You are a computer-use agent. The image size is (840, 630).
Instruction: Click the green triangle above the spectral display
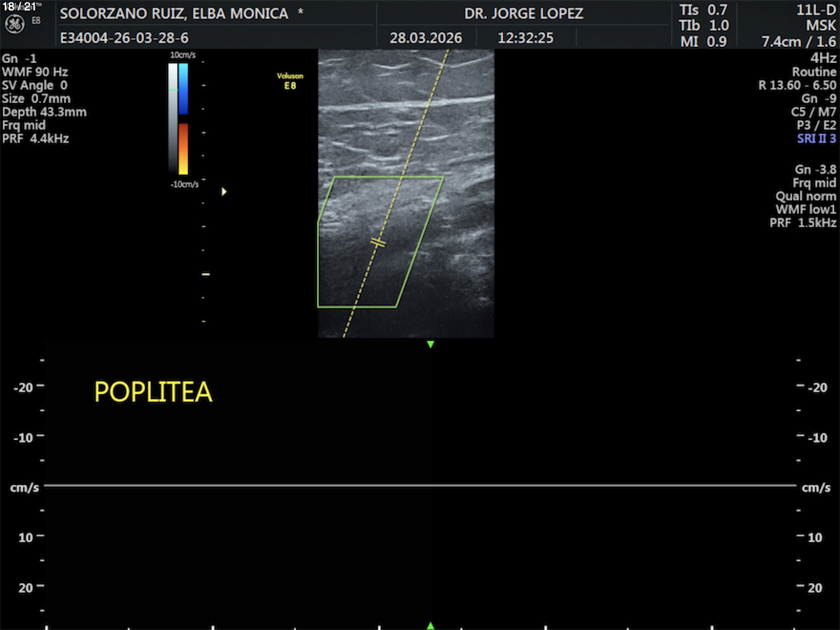[430, 344]
